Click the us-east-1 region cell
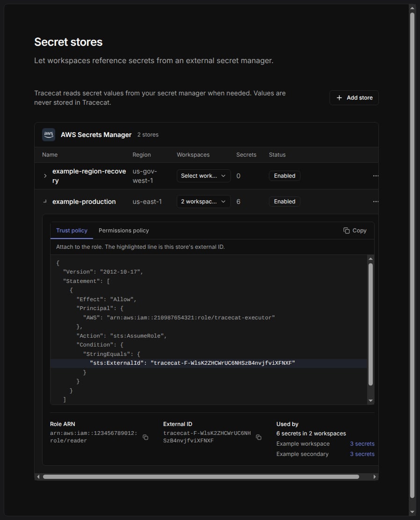Screen dimensions: 420x520 (x=147, y=202)
